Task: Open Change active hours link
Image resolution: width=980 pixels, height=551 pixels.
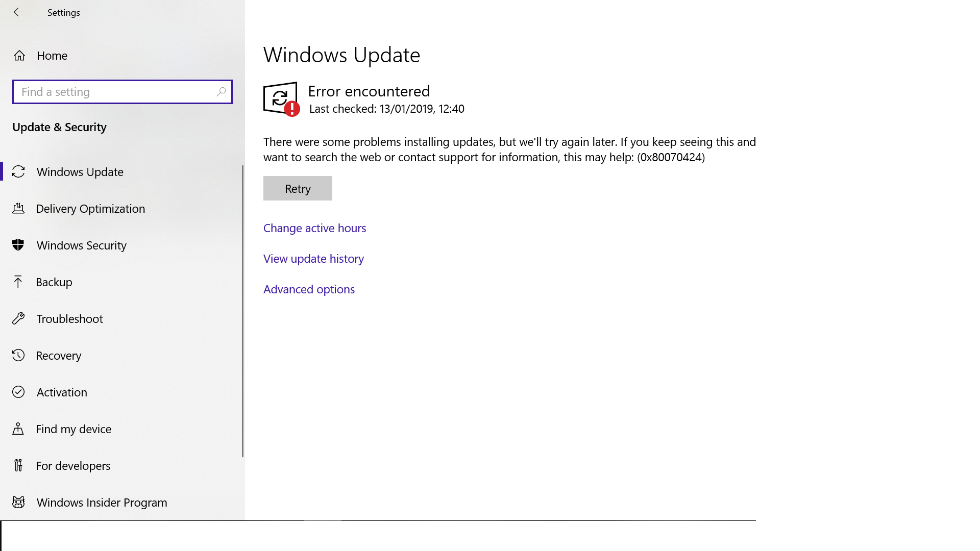Action: [x=315, y=228]
